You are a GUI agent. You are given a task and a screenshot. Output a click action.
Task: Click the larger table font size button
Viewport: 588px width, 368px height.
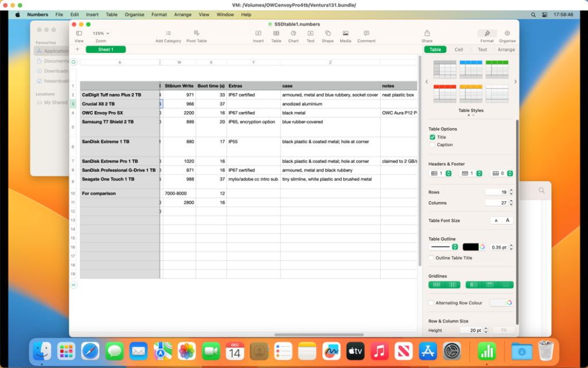tap(508, 220)
